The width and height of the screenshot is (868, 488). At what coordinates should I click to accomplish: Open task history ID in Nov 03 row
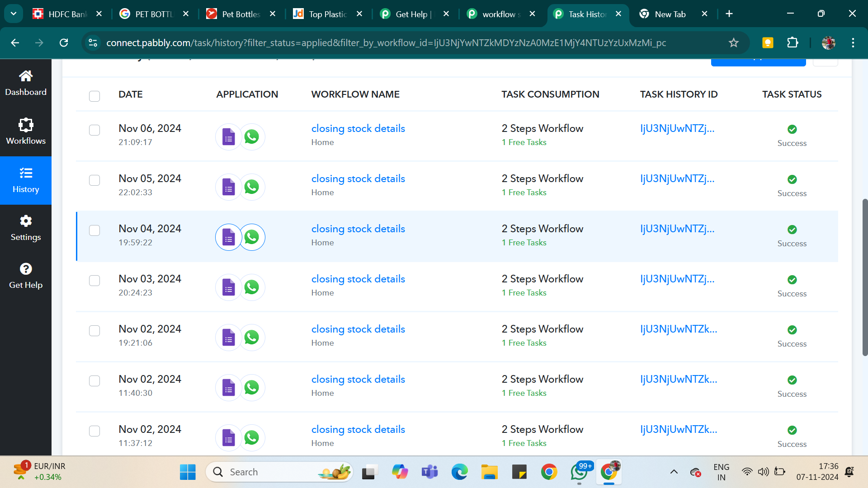[677, 279]
